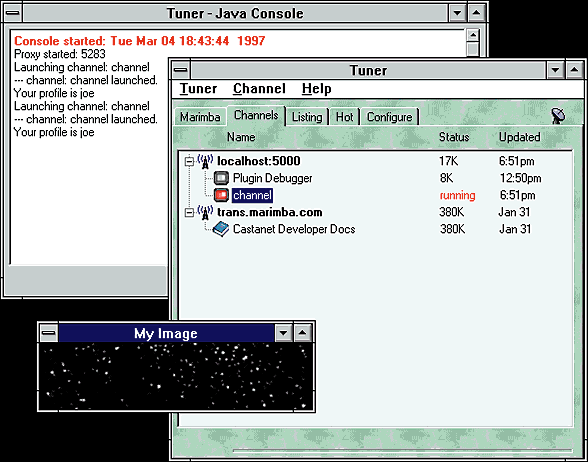Open the Tuner window system menu box

pyautogui.click(x=181, y=70)
